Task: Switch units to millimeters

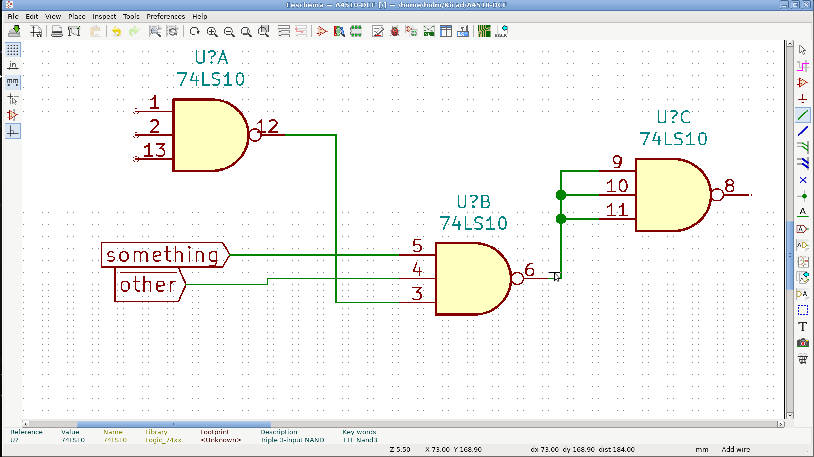Action: 14,82
